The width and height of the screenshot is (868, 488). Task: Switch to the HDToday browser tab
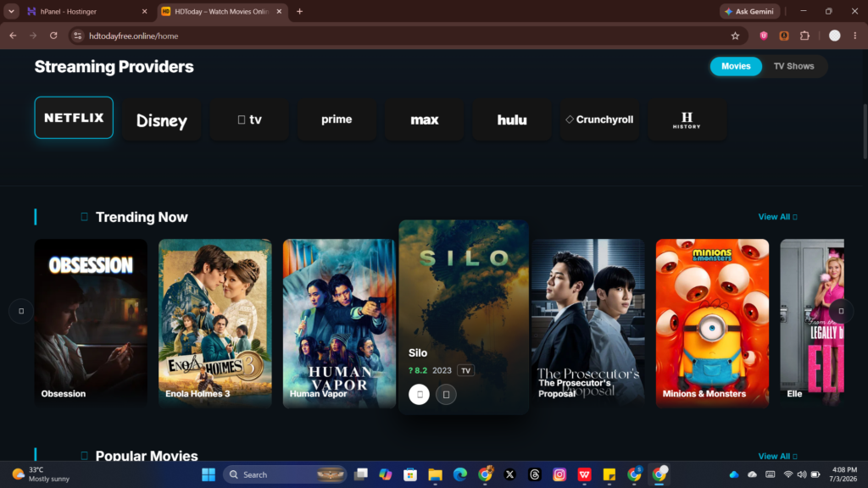(x=221, y=11)
